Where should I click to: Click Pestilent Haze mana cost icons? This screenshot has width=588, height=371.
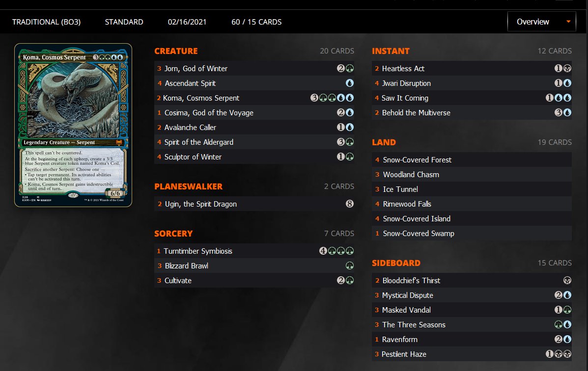point(559,354)
